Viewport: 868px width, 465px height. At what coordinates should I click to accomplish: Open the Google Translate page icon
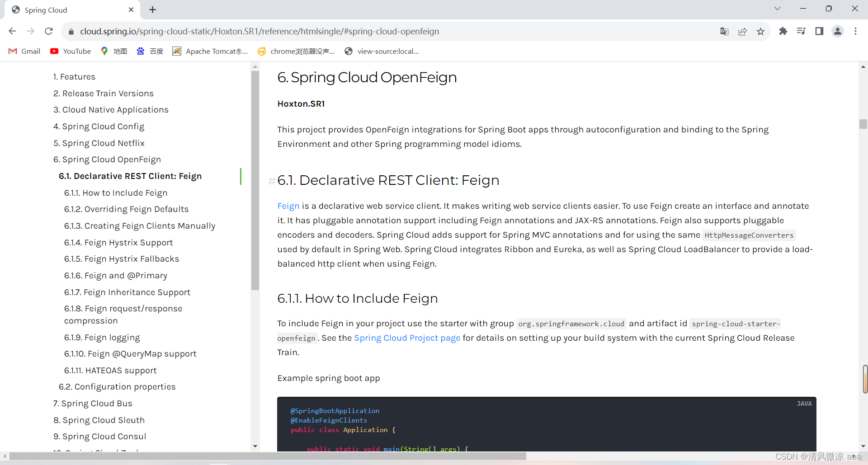pyautogui.click(x=724, y=31)
